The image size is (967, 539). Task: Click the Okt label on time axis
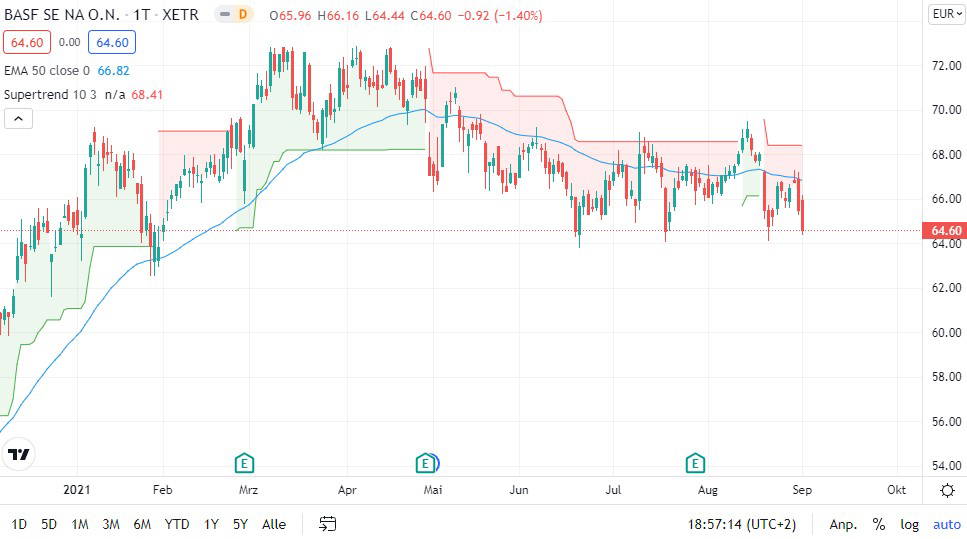point(896,490)
